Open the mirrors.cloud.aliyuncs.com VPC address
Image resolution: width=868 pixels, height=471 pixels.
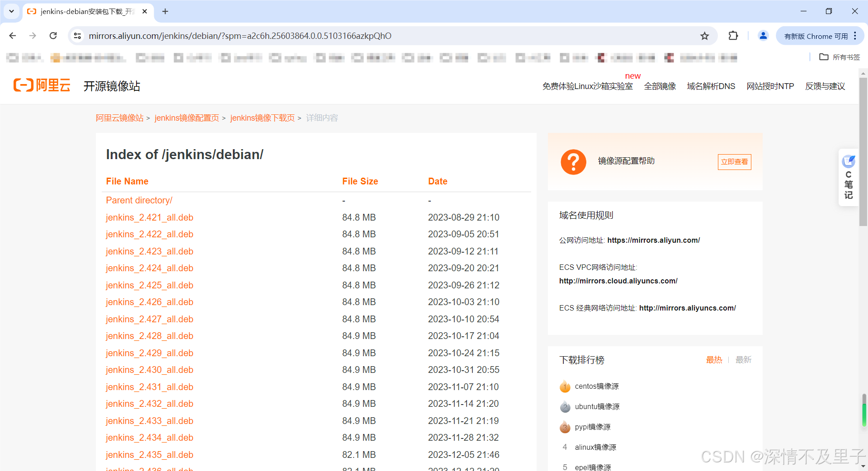point(618,281)
